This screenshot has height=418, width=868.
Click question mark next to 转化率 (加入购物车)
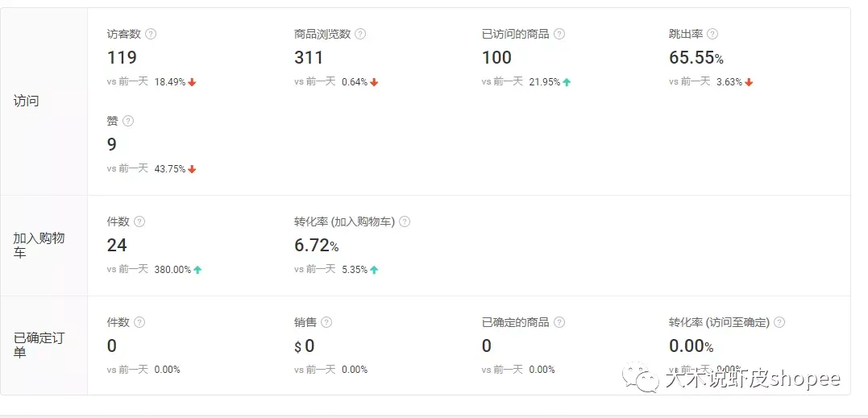tap(405, 221)
